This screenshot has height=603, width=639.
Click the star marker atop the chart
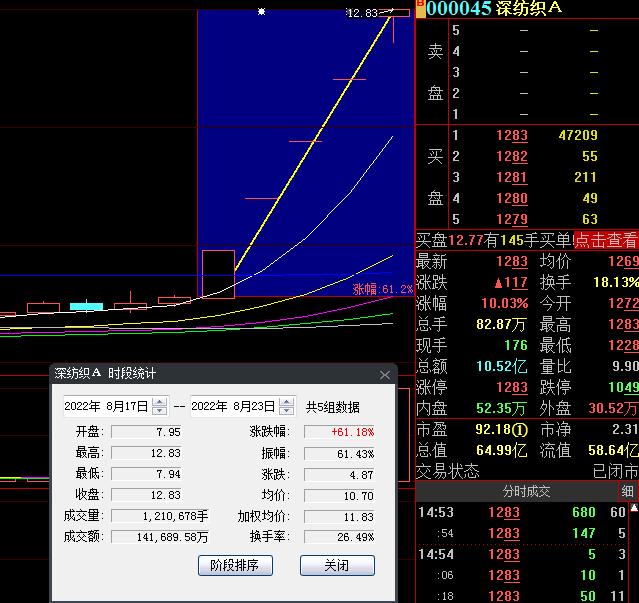pyautogui.click(x=262, y=12)
